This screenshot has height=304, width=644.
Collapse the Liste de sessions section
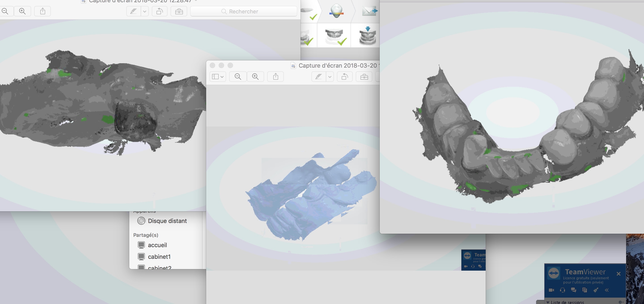pyautogui.click(x=548, y=302)
